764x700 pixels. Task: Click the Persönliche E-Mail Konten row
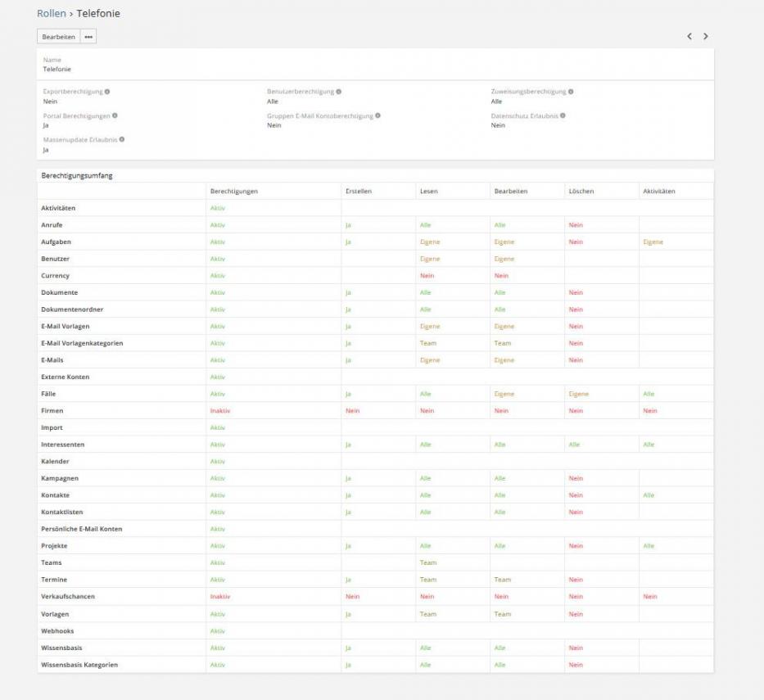[81, 529]
